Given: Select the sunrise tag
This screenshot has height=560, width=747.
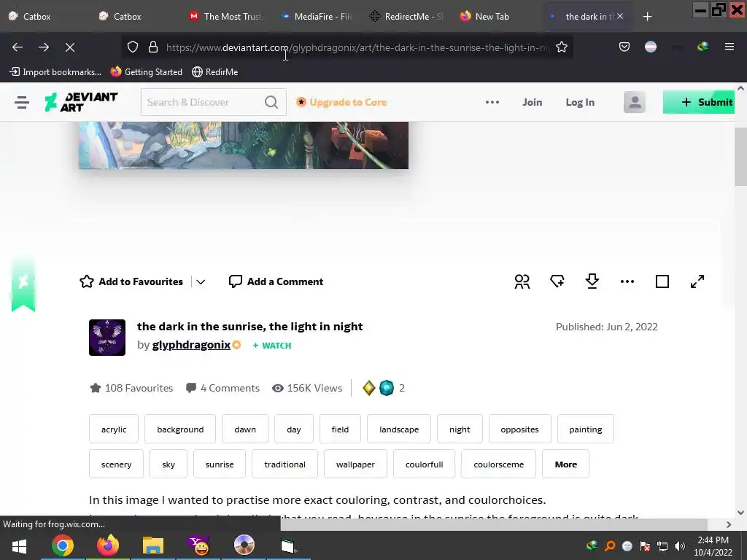Looking at the screenshot, I should pos(220,464).
